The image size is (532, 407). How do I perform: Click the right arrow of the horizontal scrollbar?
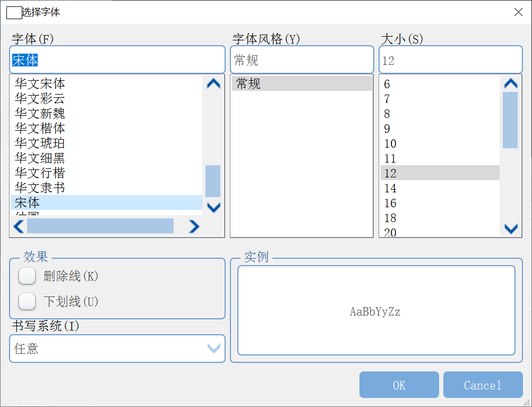point(194,226)
